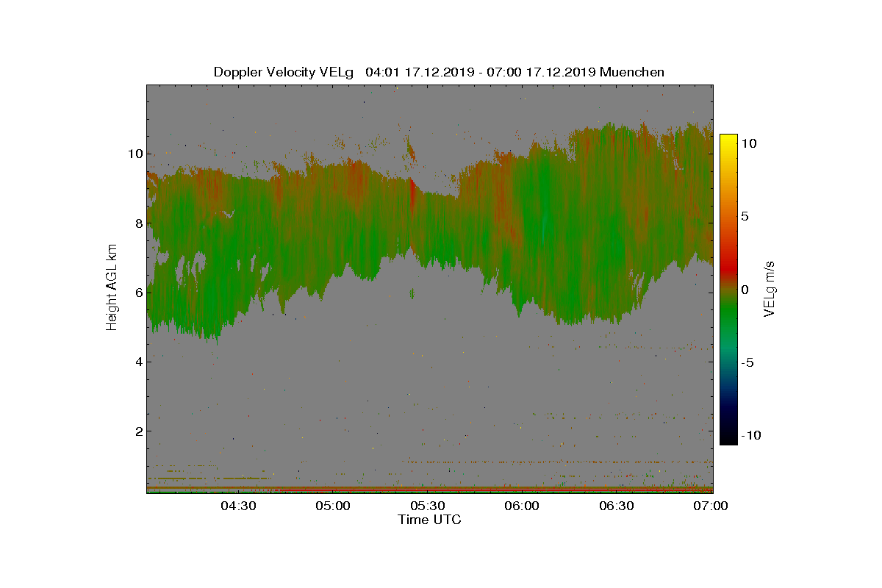Pick the yellow top of the velocity colorbar

tap(728, 140)
